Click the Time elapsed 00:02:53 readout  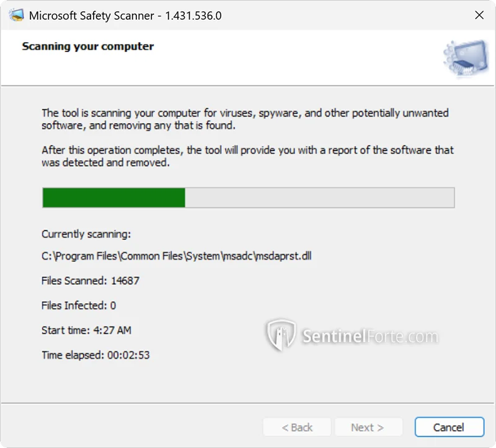click(x=95, y=355)
